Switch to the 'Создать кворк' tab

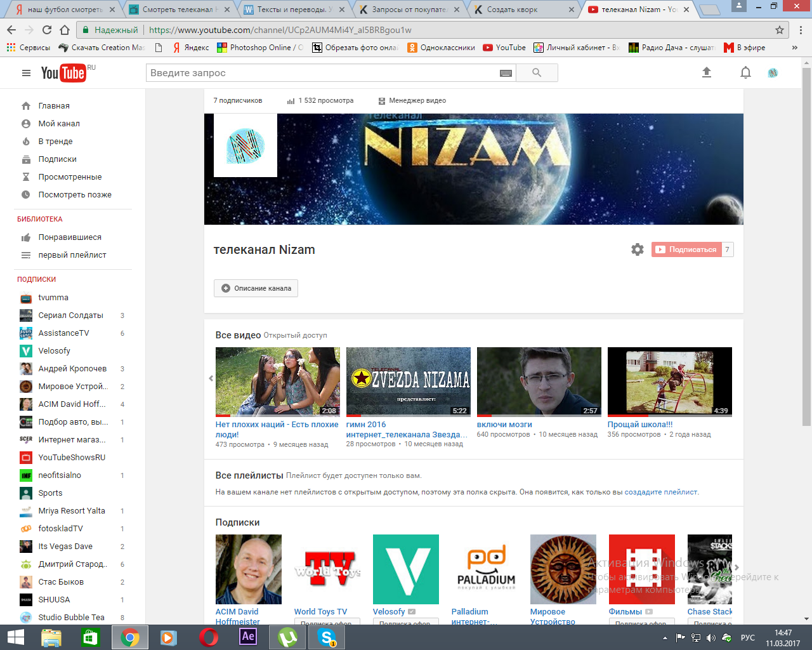coord(524,10)
